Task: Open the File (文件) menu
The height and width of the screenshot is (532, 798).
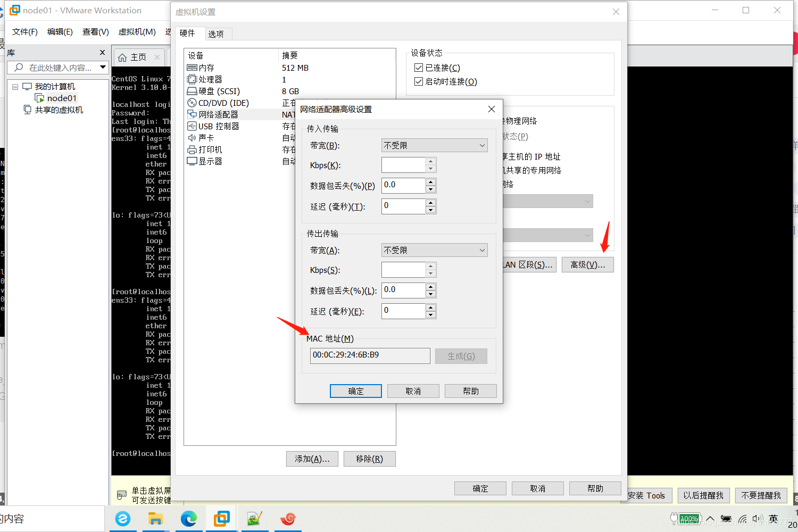Action: pos(25,32)
